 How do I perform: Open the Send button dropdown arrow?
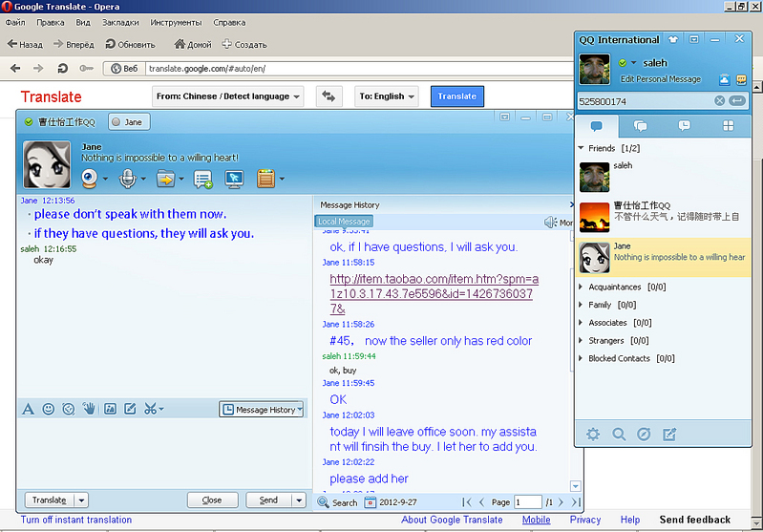299,500
